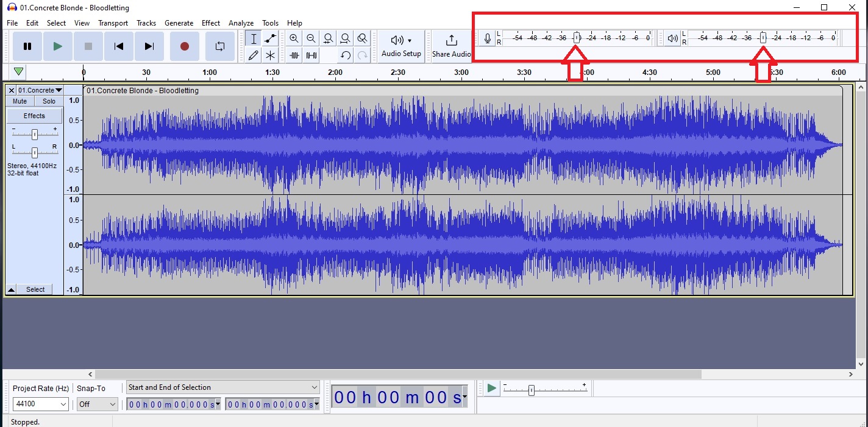Select the Selection (I-beam) tool
Screen dimensions: 868x427
254,38
